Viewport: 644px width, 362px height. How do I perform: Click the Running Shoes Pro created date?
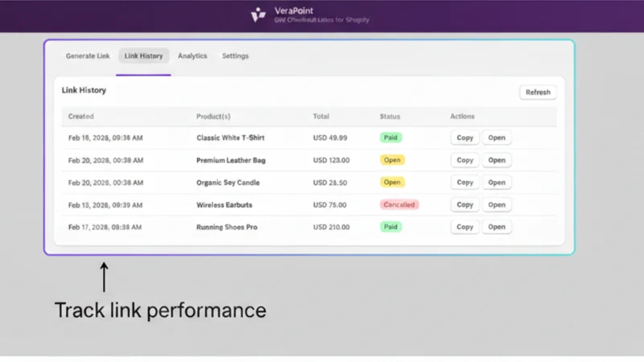tap(105, 227)
